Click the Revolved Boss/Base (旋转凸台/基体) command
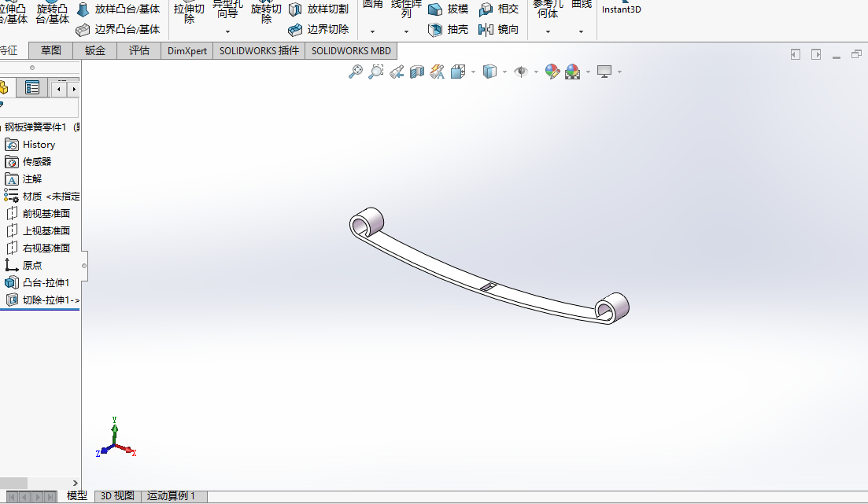This screenshot has height=504, width=868. (52, 14)
